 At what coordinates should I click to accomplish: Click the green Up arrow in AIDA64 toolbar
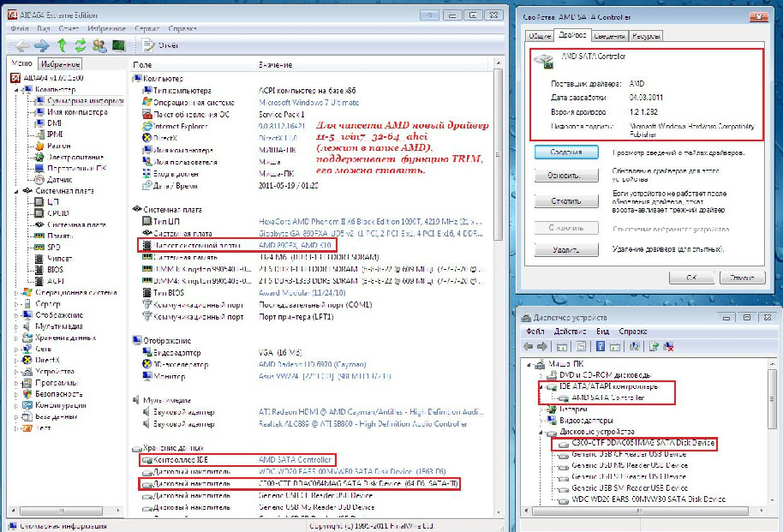click(x=62, y=45)
